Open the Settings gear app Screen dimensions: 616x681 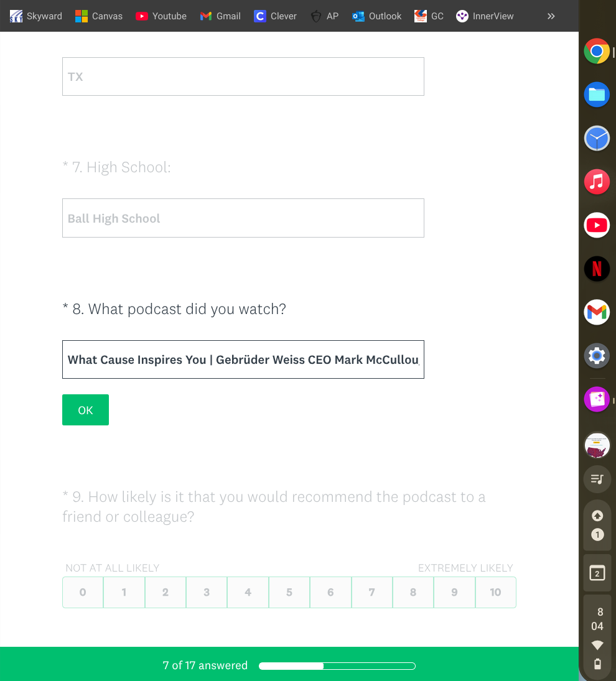pos(597,356)
